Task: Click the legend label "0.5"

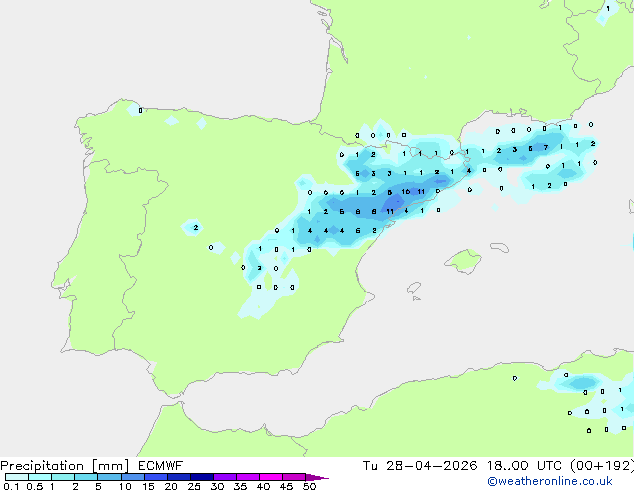Action: click(x=34, y=486)
